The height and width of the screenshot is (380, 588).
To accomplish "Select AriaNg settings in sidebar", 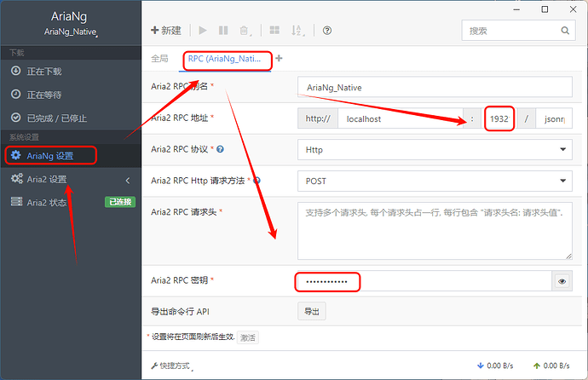I will 71,156.
